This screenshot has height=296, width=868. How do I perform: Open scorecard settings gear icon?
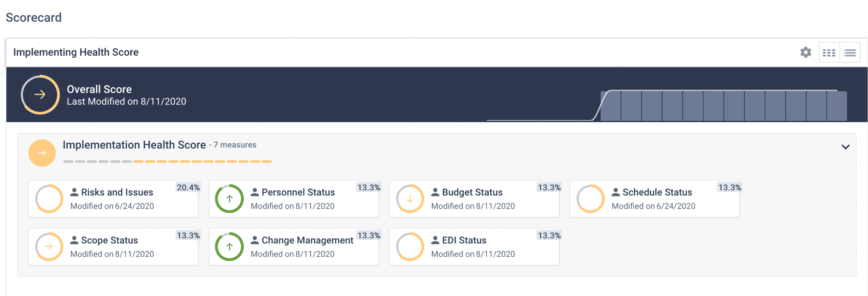pos(805,52)
